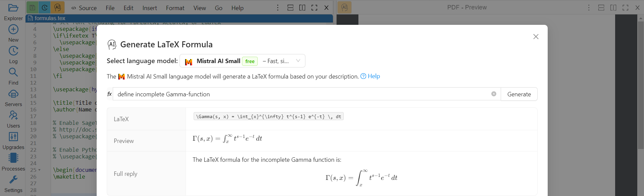Open project Settings wrench icon
The height and width of the screenshot is (196, 644).
(13, 184)
